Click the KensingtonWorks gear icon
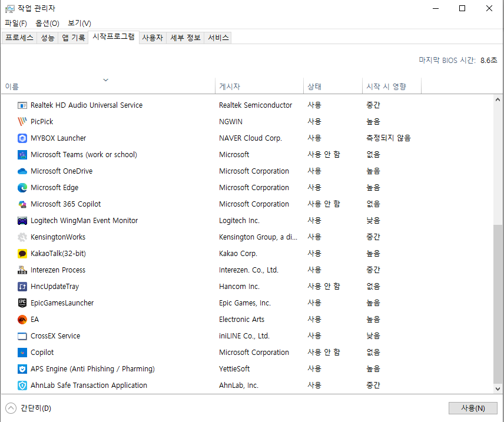 [22, 237]
